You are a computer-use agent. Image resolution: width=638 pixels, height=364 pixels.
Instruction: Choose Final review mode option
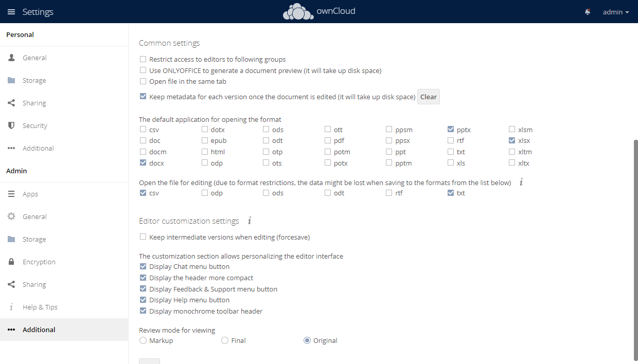click(x=225, y=340)
